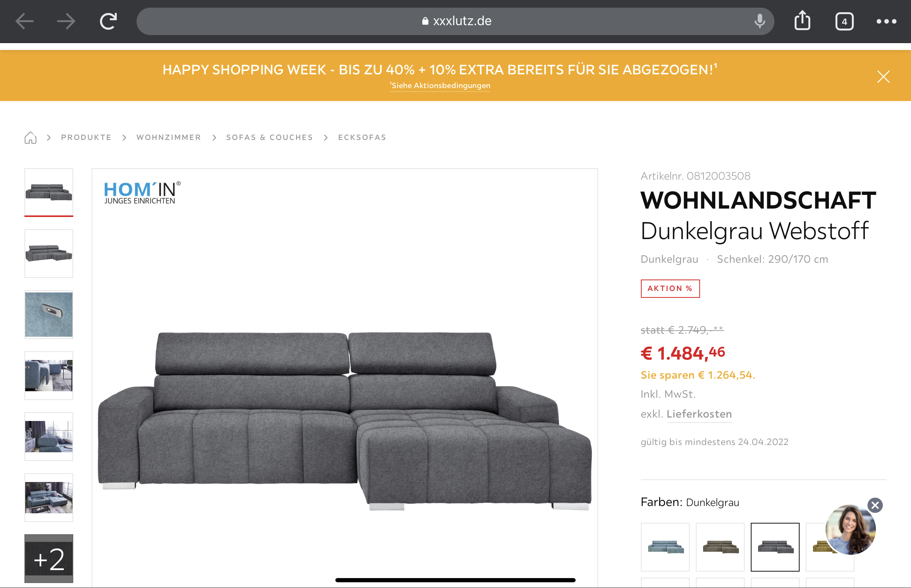Close the chat assistant bubble
911x588 pixels.
point(875,505)
